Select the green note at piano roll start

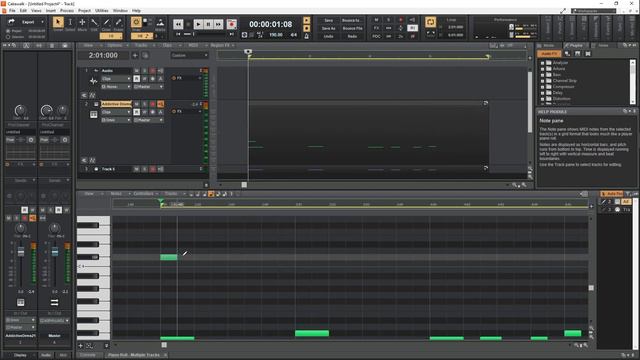tap(169, 257)
